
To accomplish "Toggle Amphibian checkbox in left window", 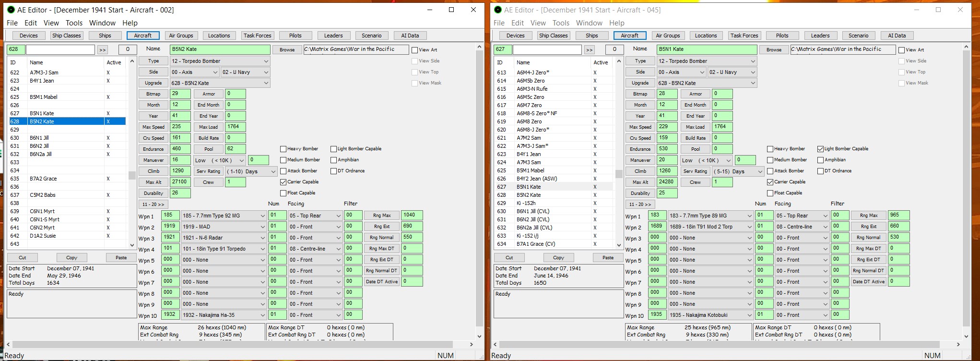I will coord(334,160).
